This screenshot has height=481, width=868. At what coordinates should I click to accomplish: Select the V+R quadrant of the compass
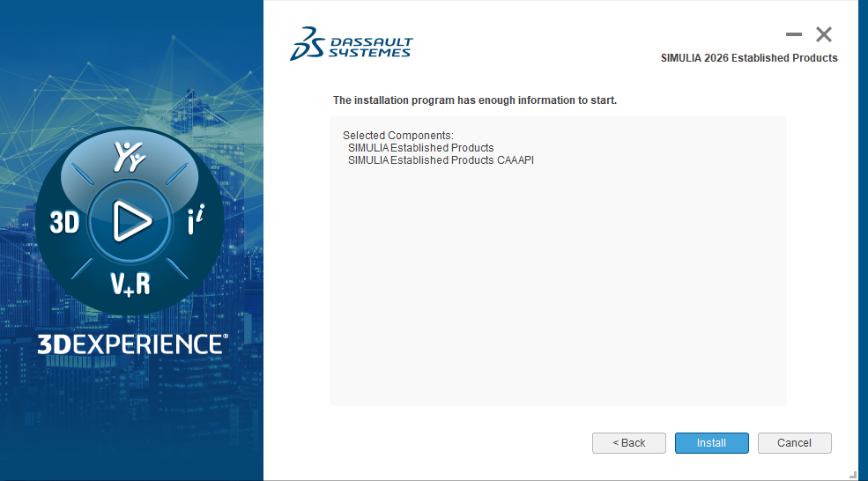130,284
